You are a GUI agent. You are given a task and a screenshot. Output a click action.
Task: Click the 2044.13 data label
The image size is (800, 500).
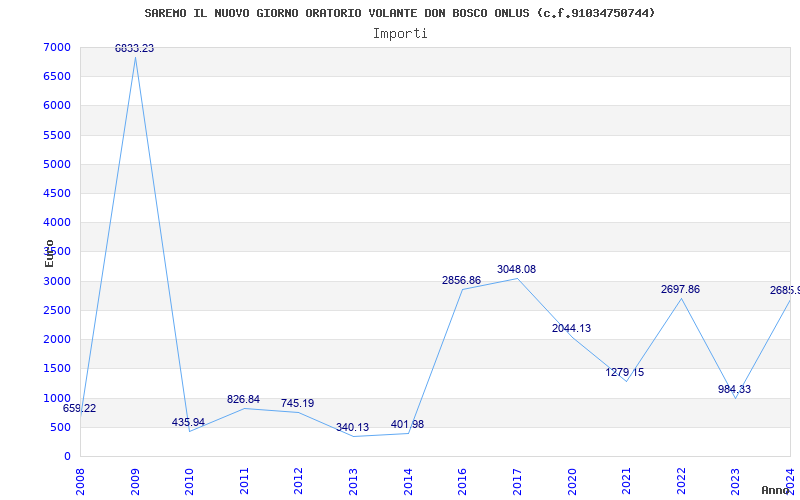click(x=571, y=329)
